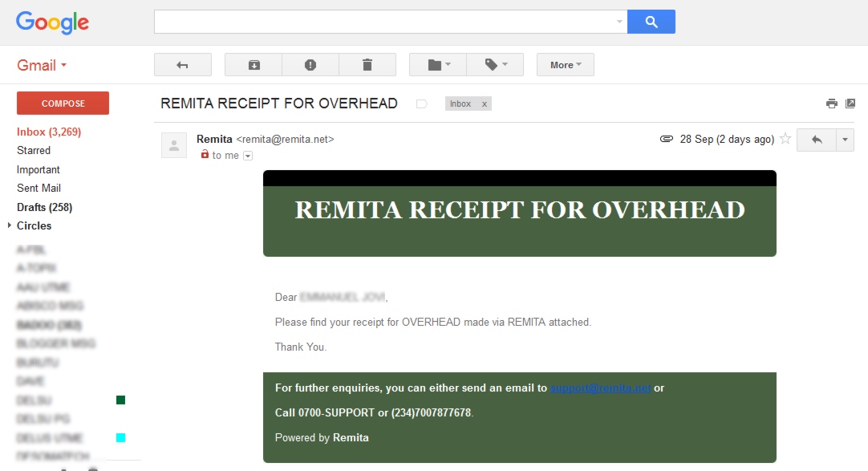The width and height of the screenshot is (868, 471).
Task: Open more reply options dropdown
Action: click(x=845, y=140)
